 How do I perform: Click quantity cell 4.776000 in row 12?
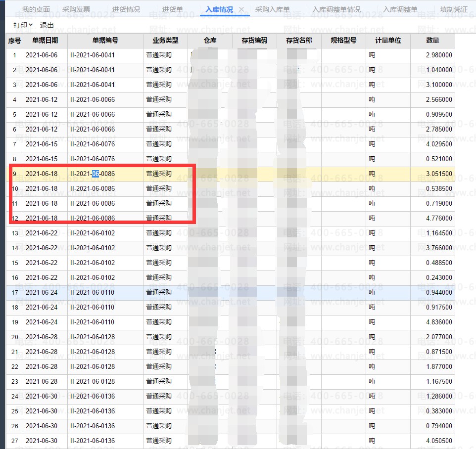coord(438,219)
